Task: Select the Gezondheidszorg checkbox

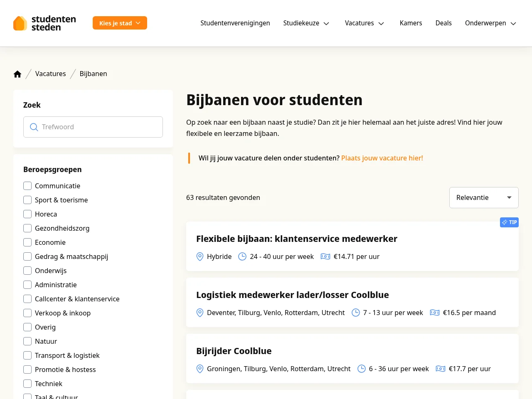Action: click(x=27, y=228)
